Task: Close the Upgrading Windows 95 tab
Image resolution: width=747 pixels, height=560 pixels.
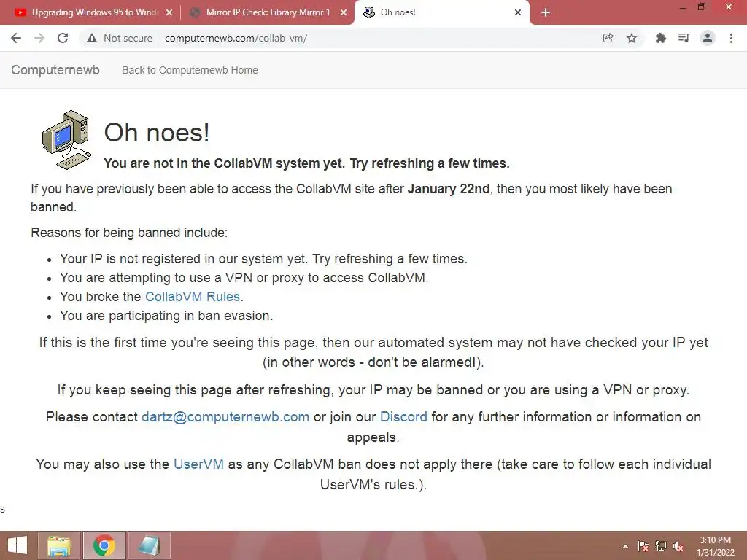Action: (169, 13)
